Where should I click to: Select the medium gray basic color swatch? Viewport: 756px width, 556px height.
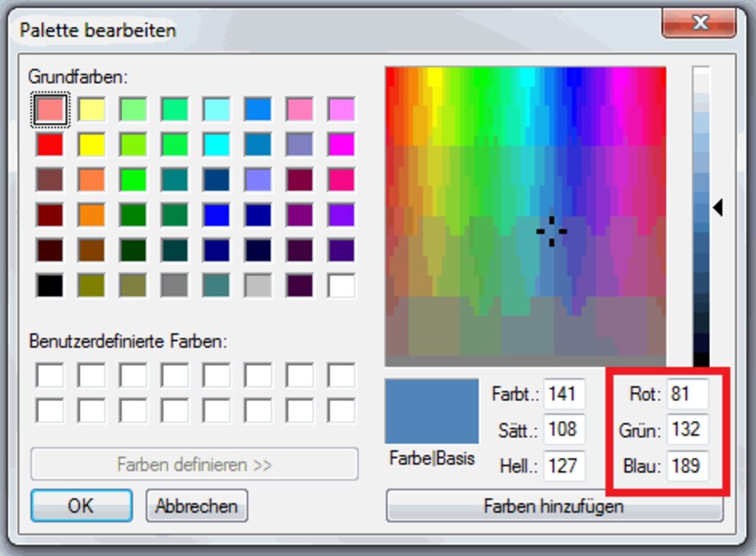click(x=175, y=286)
